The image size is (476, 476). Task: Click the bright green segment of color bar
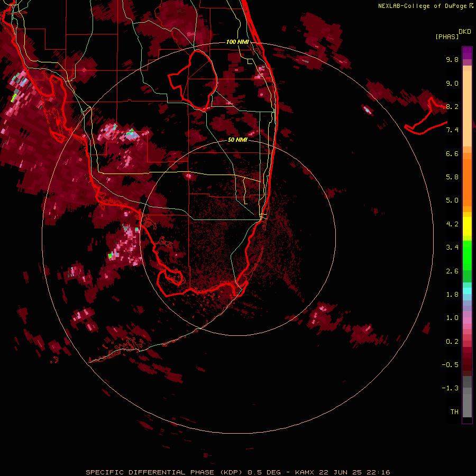[467, 255]
